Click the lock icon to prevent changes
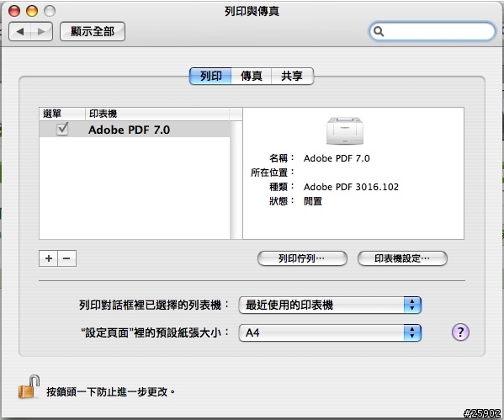Viewport: 504px width, 420px height. (29, 386)
